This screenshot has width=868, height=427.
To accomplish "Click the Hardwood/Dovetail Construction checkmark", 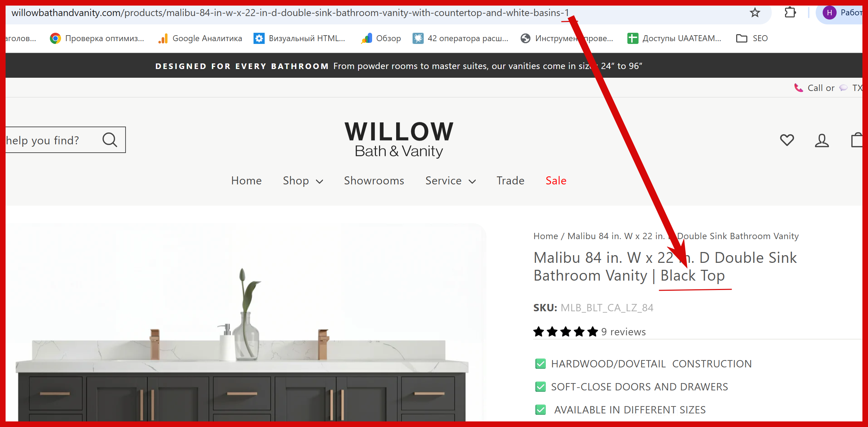I will [541, 364].
